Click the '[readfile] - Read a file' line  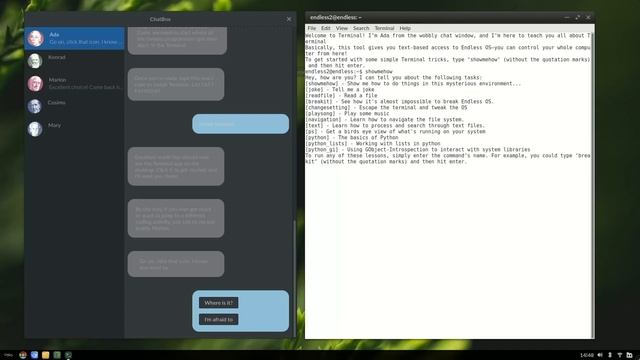tap(341, 96)
